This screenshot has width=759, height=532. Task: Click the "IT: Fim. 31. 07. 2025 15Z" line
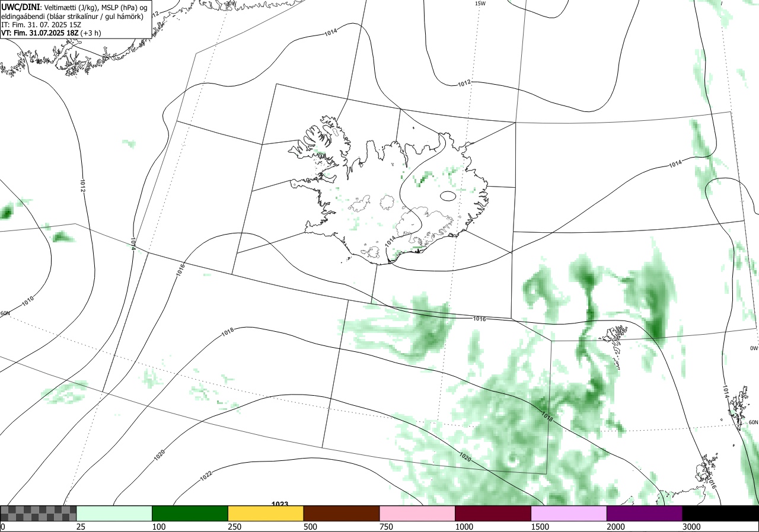click(42, 25)
